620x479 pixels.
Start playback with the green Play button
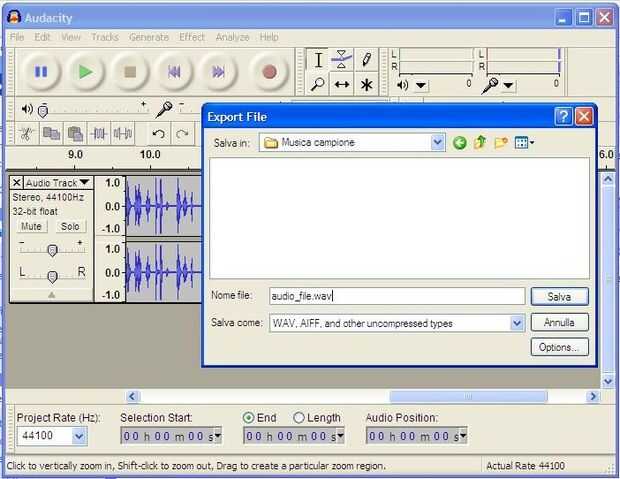coord(86,72)
